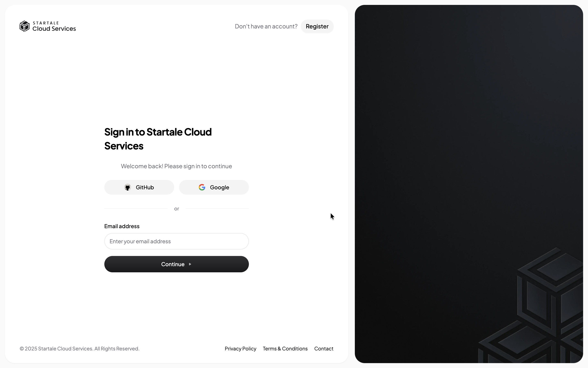588x368 pixels.
Task: Click the "Don't have an account?" text
Action: tap(266, 26)
